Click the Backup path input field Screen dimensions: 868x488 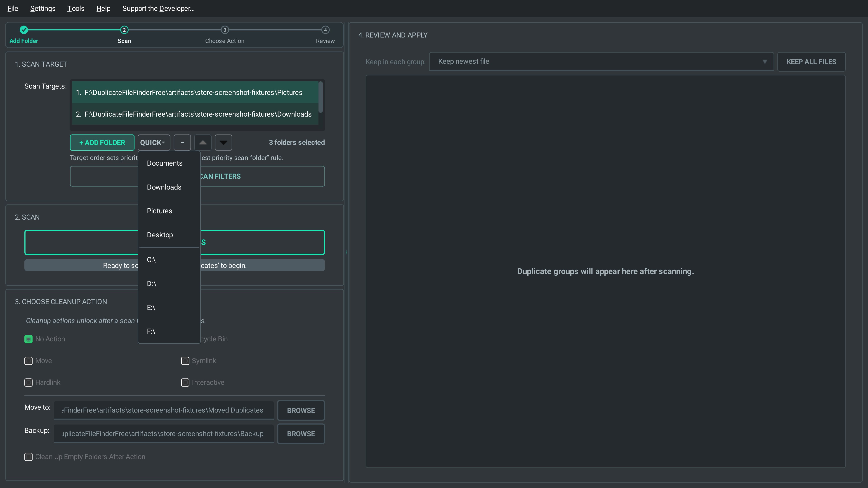(x=164, y=434)
